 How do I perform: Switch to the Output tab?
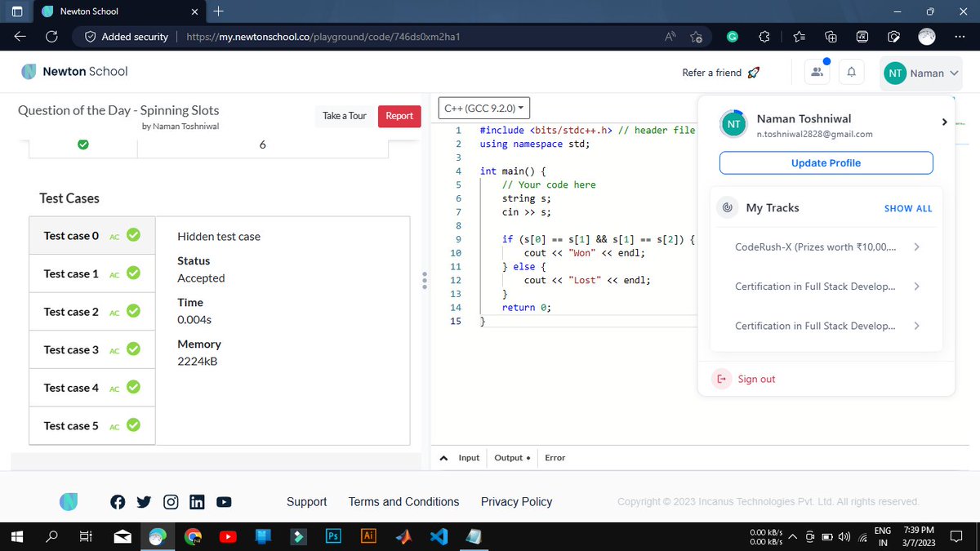512,458
